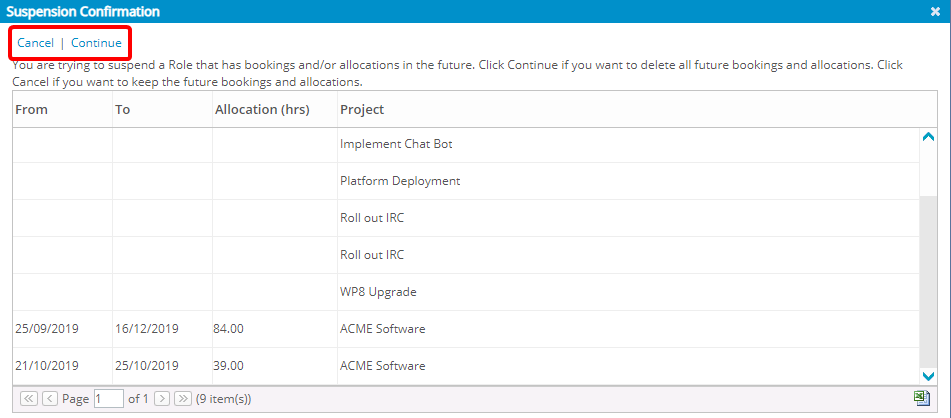Go to the first page of results
The height and width of the screenshot is (418, 951).
point(29,399)
